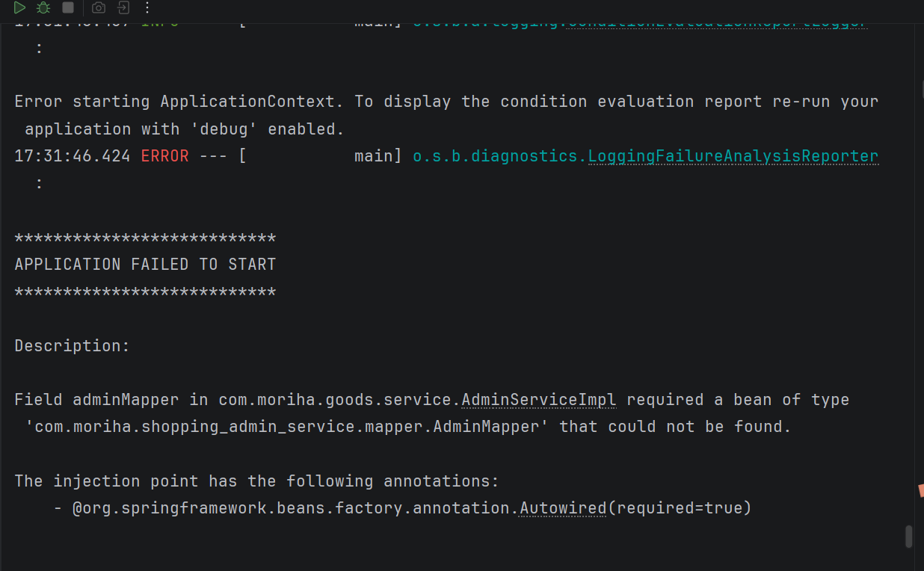Click the console vertical scrollbar thumb
Image resolution: width=924 pixels, height=571 pixels.
tap(909, 537)
